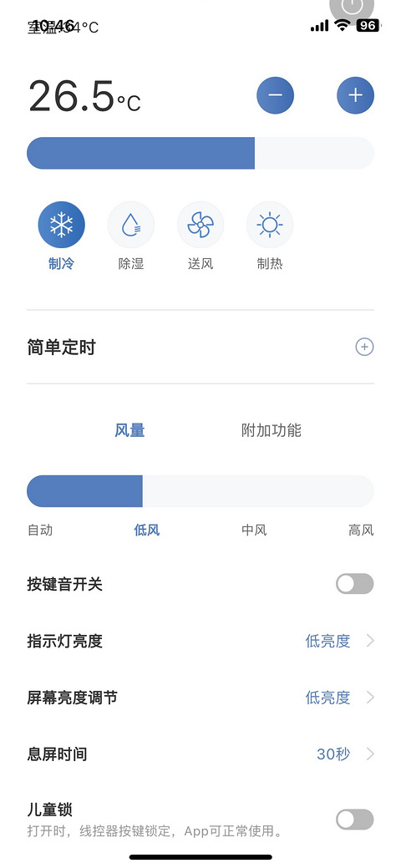
Task: Select the 送风 fan mode icon
Action: (200, 226)
